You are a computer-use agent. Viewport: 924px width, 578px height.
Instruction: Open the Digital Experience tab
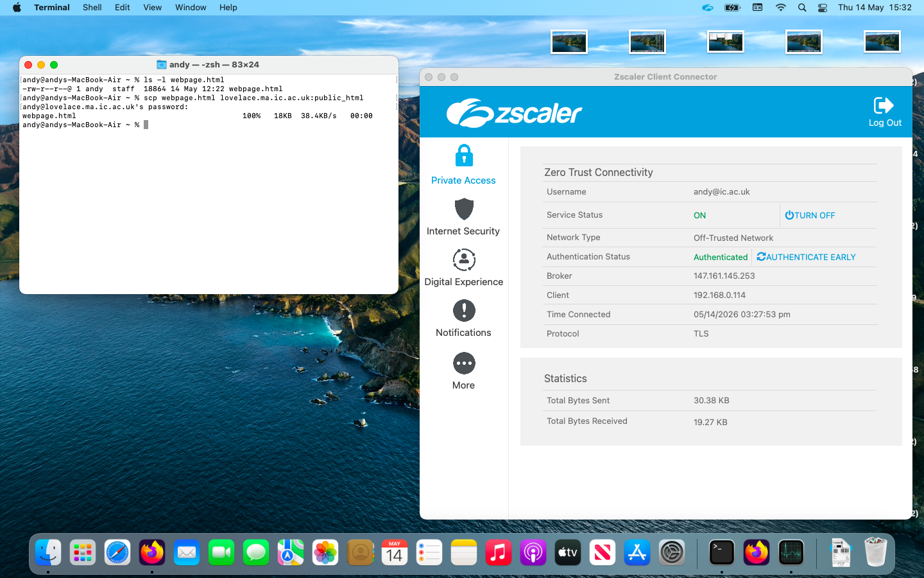[463, 267]
